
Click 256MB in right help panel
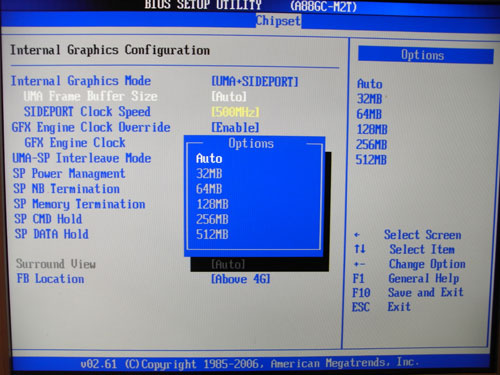point(371,145)
